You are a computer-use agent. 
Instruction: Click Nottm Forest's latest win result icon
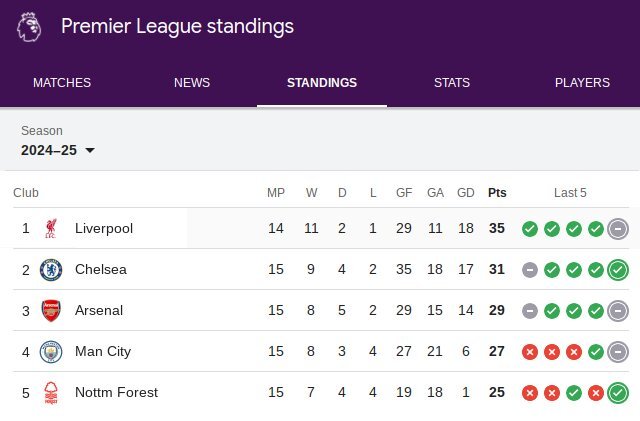tap(618, 393)
